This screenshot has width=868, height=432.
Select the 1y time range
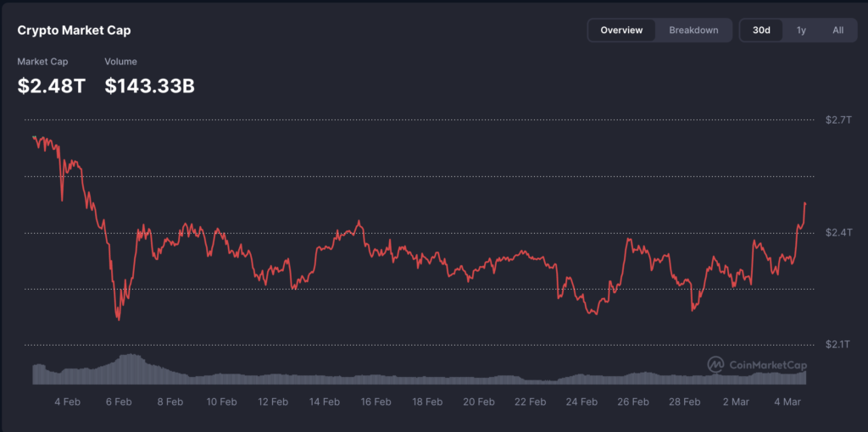(801, 30)
